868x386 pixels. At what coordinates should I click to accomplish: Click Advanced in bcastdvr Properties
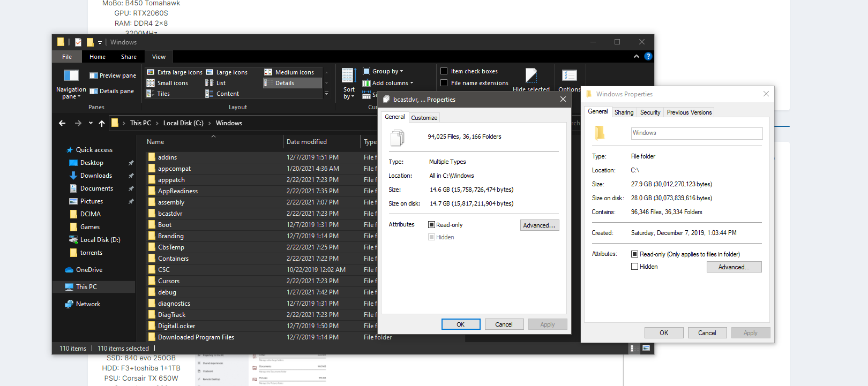540,225
